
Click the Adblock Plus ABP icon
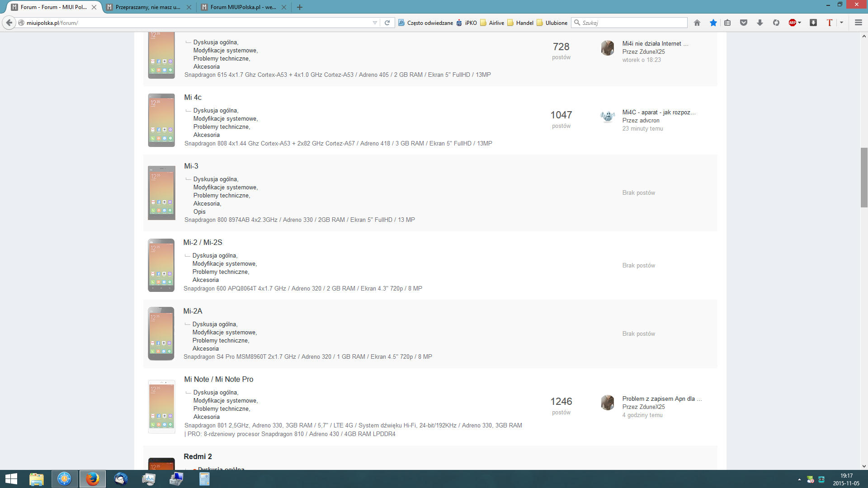pyautogui.click(x=792, y=23)
